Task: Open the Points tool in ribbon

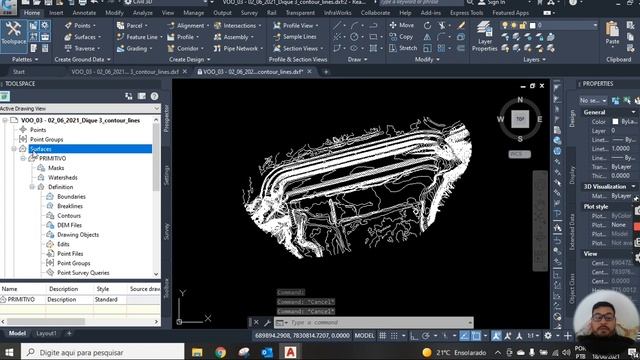Action: (x=80, y=25)
